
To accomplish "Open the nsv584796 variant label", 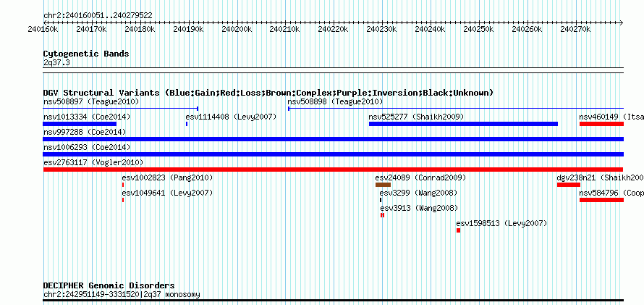I will point(611,193).
